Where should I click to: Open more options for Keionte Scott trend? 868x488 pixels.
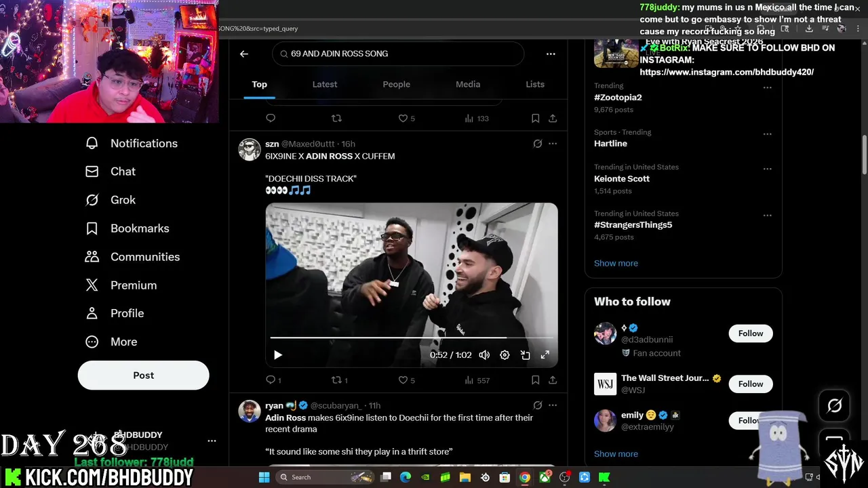pos(768,169)
